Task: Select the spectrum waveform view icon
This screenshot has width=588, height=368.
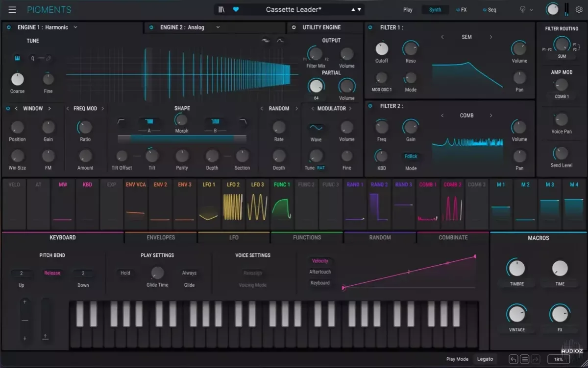Action: (x=266, y=41)
